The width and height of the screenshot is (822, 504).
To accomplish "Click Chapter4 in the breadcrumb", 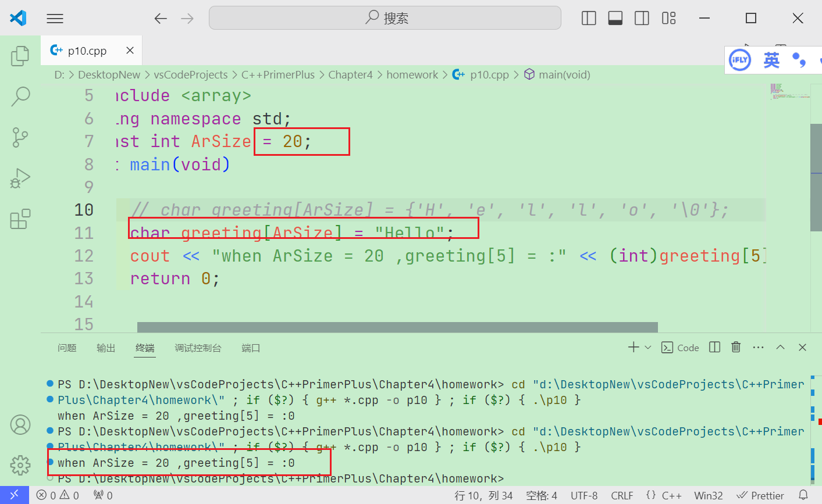I will click(350, 75).
